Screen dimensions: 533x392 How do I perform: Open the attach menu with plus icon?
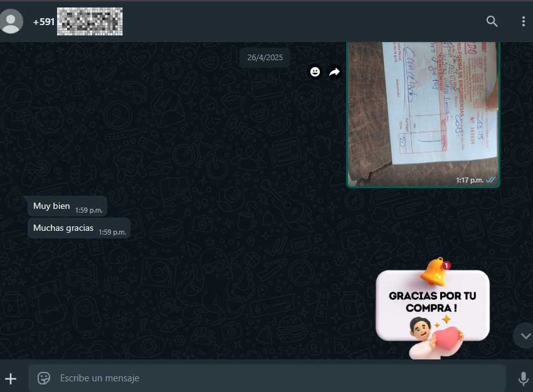pyautogui.click(x=11, y=378)
